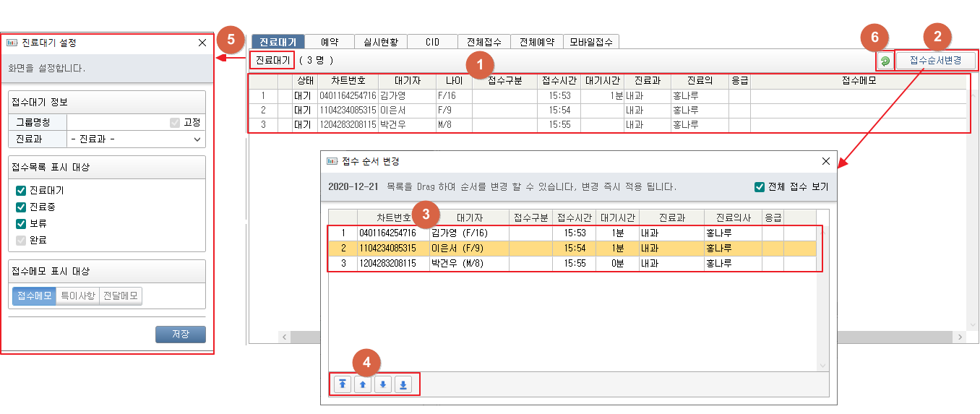Open the 모바일접수 tab
The width and height of the screenshot is (980, 414).
point(591,42)
